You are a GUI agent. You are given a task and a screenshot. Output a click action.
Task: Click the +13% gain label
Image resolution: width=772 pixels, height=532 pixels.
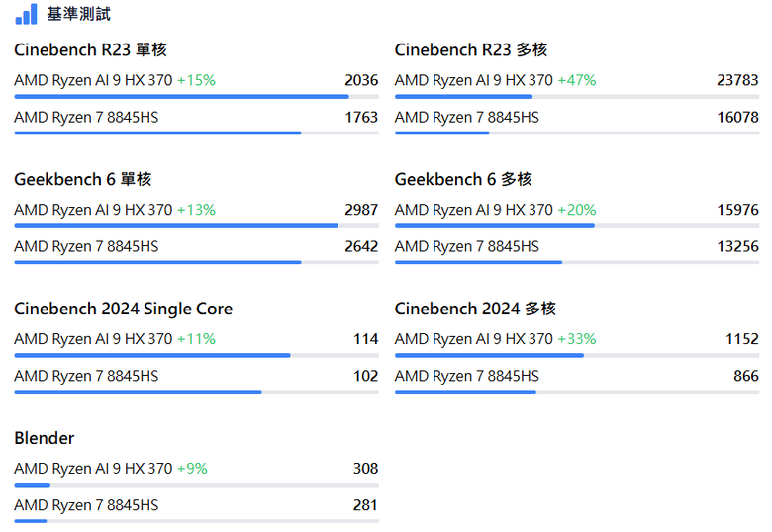click(x=196, y=210)
